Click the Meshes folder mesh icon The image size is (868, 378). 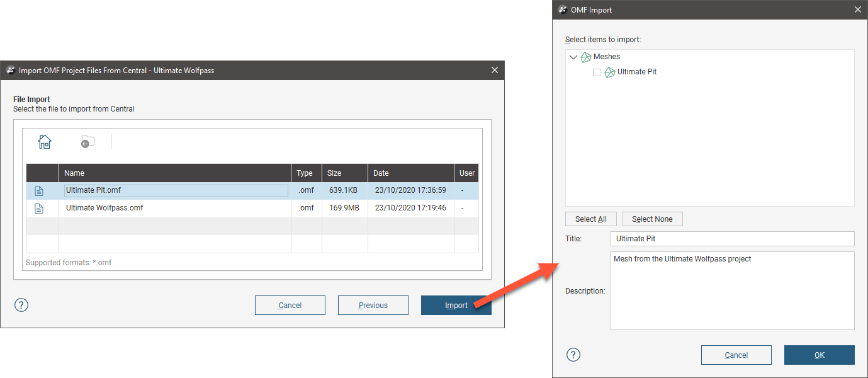586,57
